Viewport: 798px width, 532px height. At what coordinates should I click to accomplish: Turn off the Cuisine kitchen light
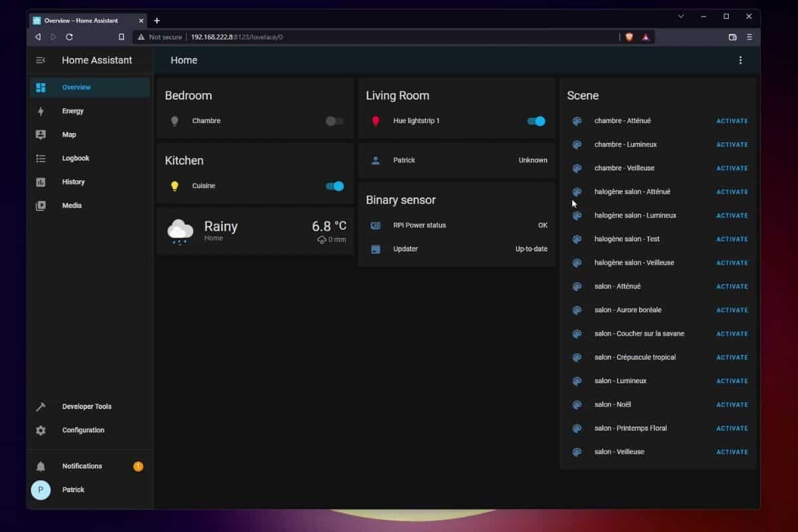pyautogui.click(x=334, y=186)
